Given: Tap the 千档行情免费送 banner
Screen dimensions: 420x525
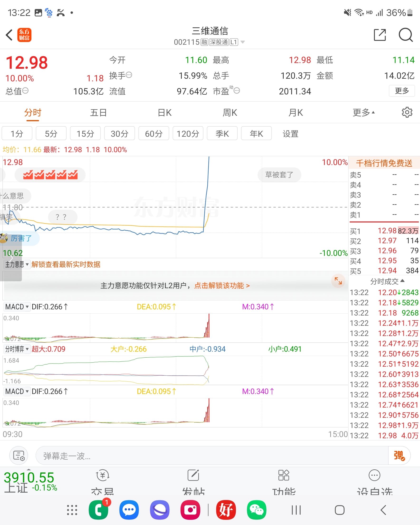Looking at the screenshot, I should (384, 163).
